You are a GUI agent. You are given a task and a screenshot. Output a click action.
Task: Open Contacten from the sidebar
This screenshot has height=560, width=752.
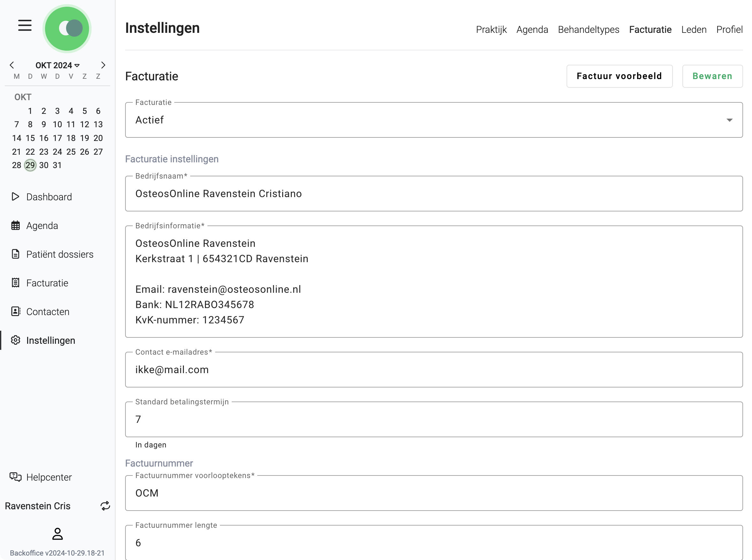click(47, 312)
